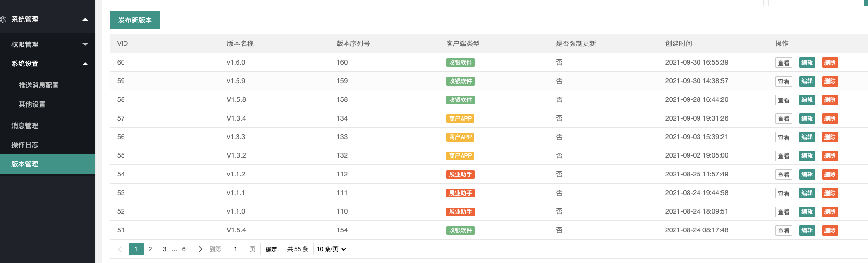Screen dimensions: 868x263
Task: Edit version V1.5.8 row
Action: [807, 100]
